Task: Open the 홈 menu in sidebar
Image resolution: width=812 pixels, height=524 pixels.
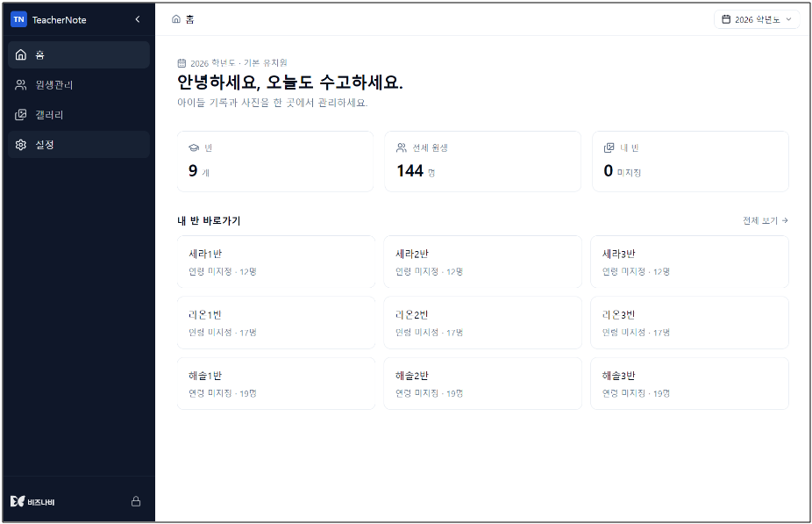Action: click(79, 55)
